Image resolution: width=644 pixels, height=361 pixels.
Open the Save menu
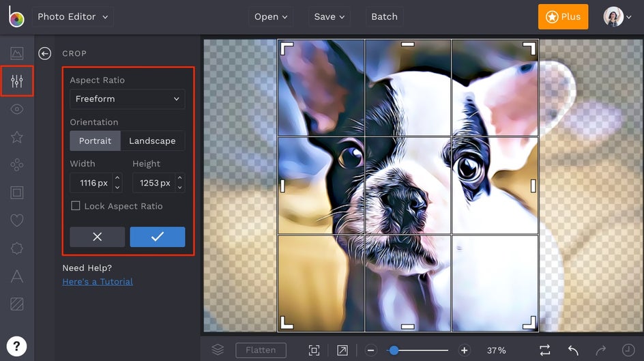tap(329, 17)
